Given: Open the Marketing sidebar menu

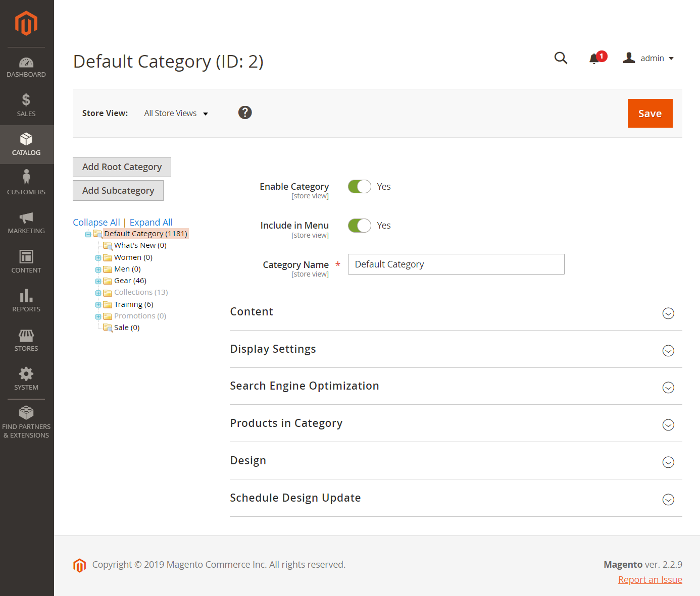Looking at the screenshot, I should [26, 223].
